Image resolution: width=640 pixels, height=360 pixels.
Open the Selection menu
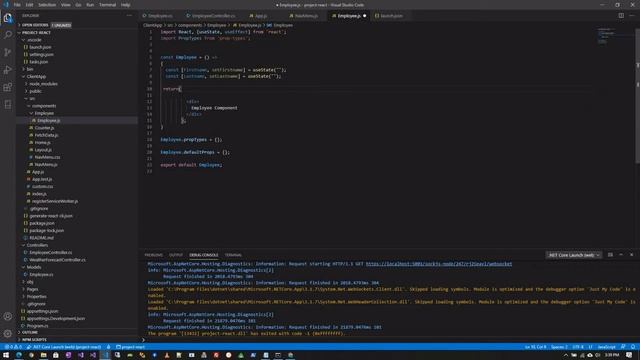47,5
